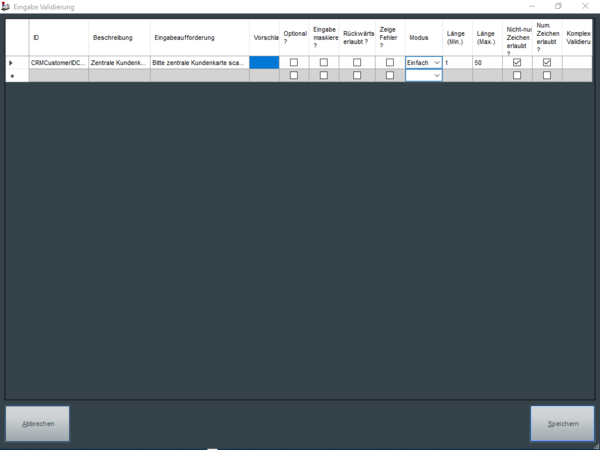Screen dimensions: 600x450
Task: Select the highlighted blue Vorschlag cell
Action: (264, 62)
